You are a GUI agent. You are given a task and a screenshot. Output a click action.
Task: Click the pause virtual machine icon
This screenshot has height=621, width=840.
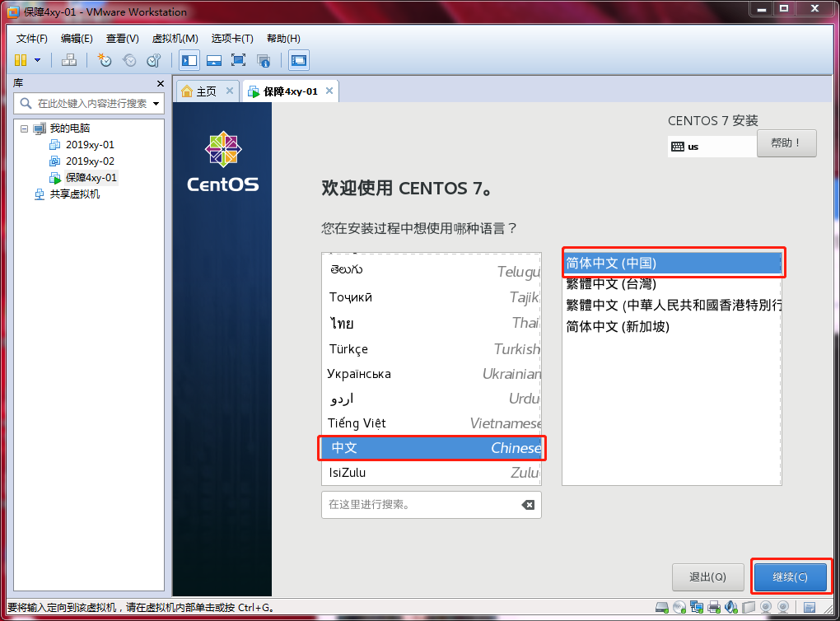pos(21,60)
